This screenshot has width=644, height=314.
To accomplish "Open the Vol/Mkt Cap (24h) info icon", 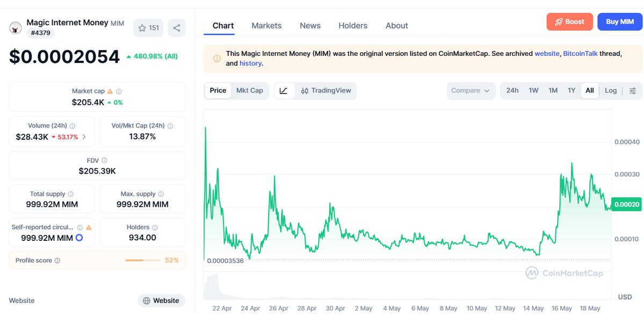I will 170,126.
